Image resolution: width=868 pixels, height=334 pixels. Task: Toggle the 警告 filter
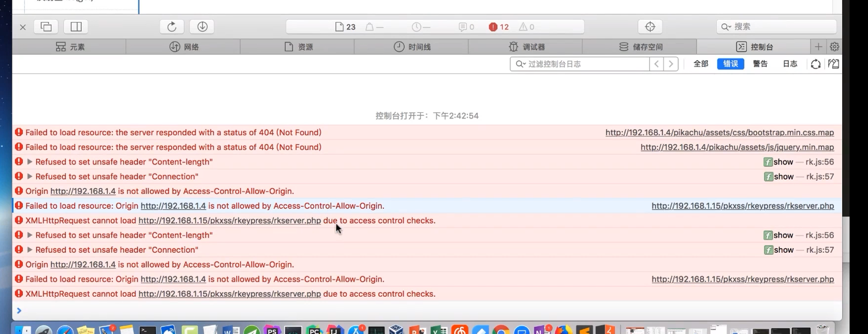coord(760,64)
